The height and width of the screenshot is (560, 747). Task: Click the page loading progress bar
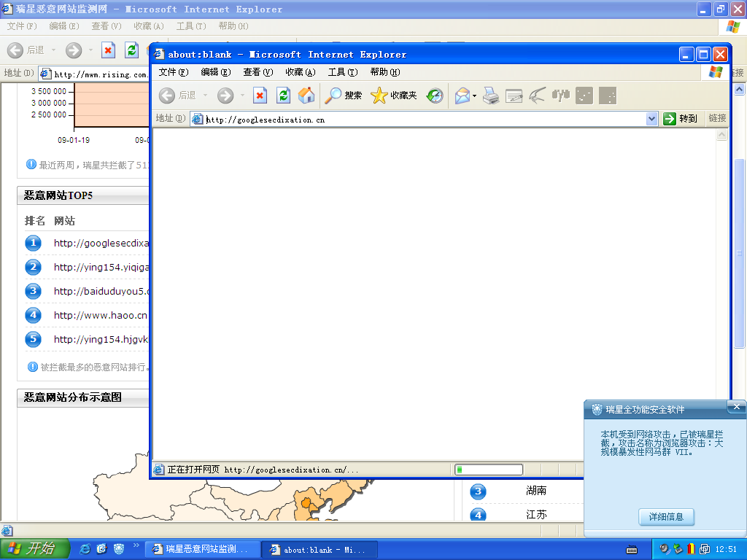tap(489, 470)
